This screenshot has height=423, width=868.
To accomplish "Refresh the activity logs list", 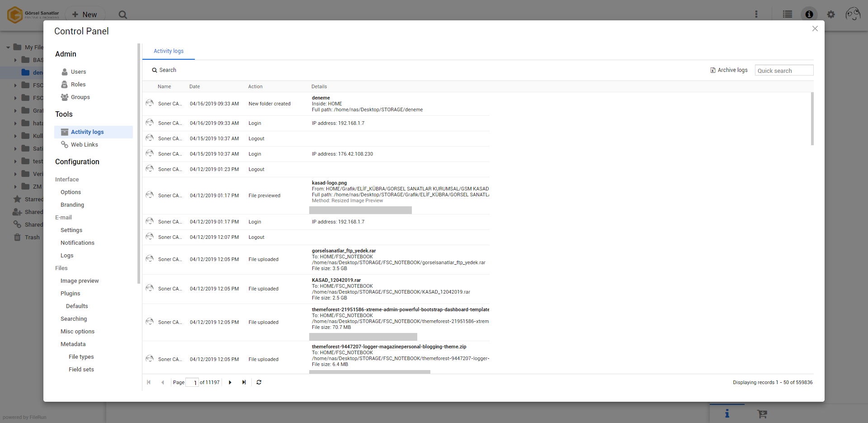I will point(259,382).
